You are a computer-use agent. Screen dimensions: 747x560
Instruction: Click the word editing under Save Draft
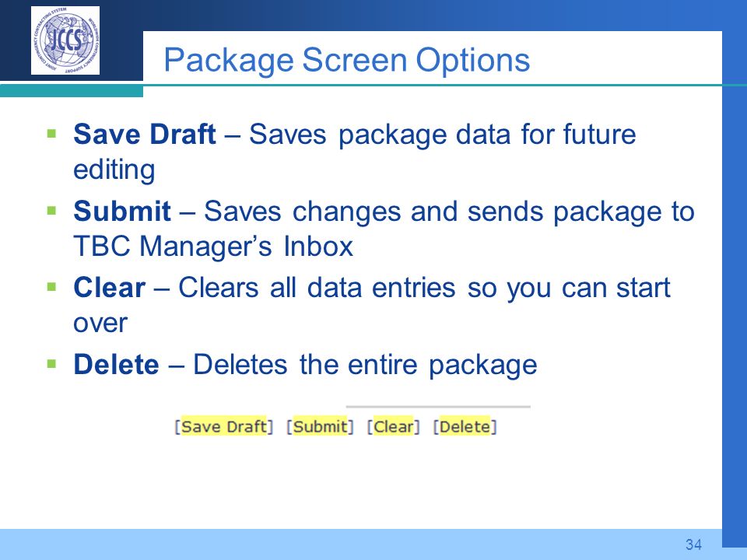(x=114, y=170)
